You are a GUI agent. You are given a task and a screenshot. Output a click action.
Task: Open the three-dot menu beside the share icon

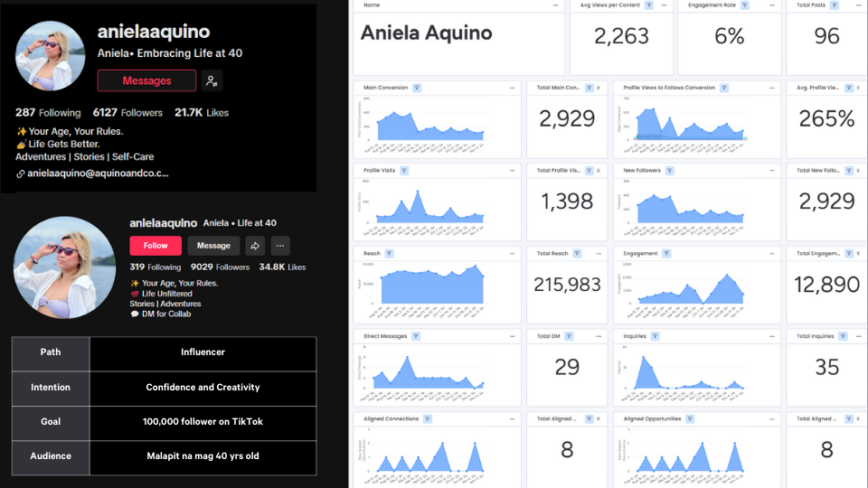point(280,245)
